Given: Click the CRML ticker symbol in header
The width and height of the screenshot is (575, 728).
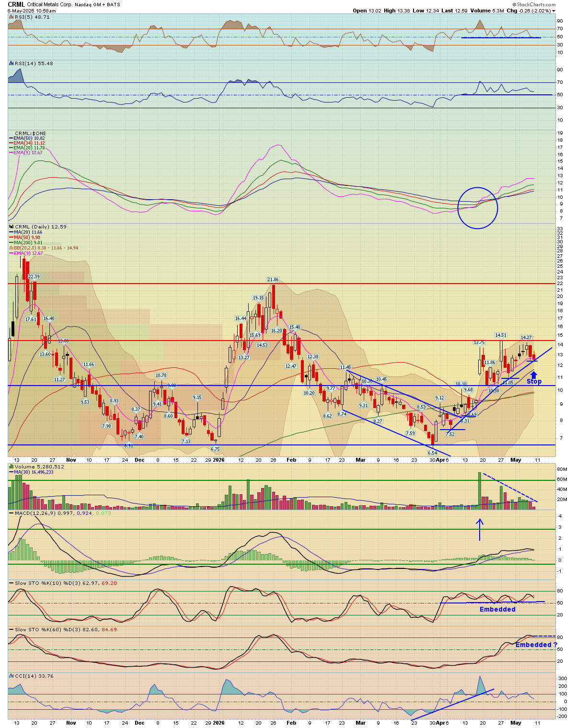Looking at the screenshot, I should tap(16, 4).
